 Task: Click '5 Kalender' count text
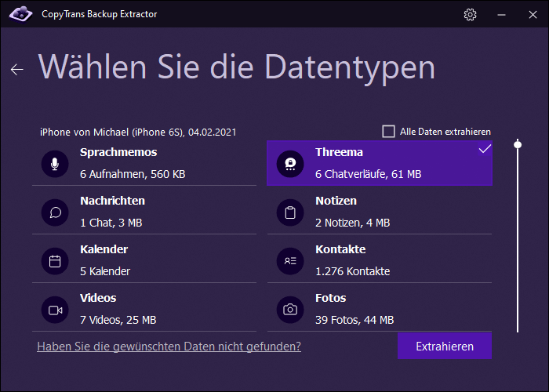pyautogui.click(x=105, y=271)
